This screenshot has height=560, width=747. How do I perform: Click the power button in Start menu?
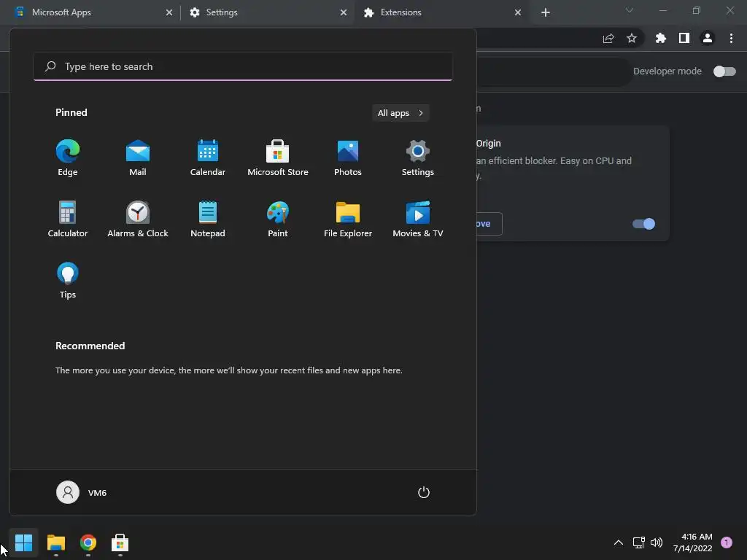(424, 492)
